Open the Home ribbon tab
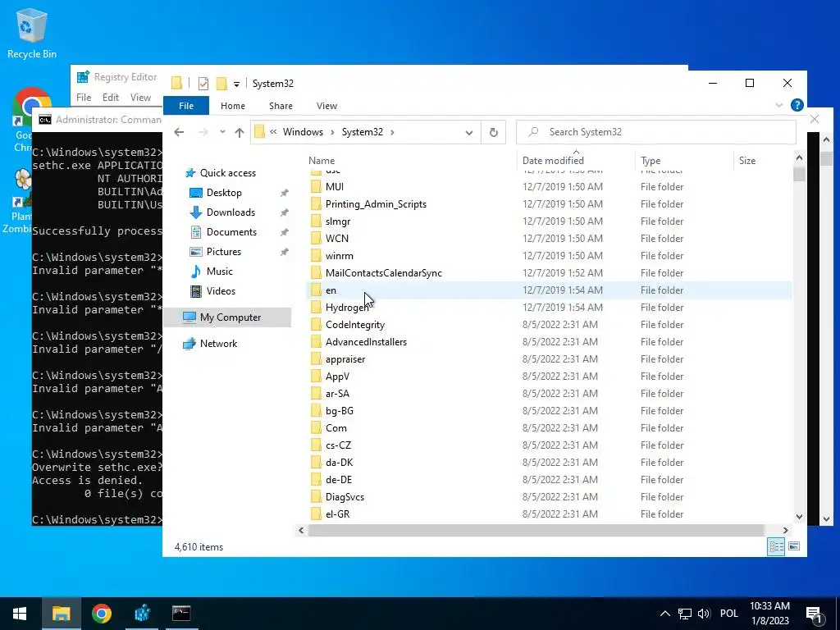The height and width of the screenshot is (630, 840). (x=232, y=106)
